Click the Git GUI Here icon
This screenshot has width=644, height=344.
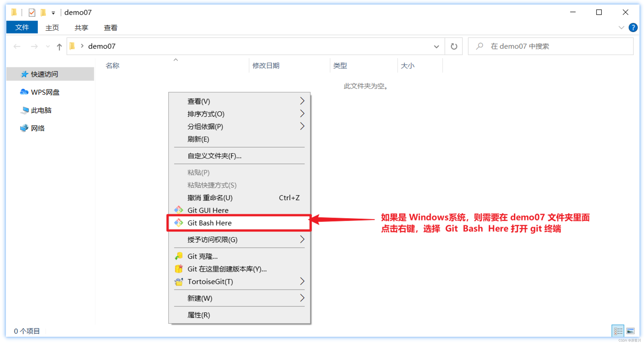(178, 210)
